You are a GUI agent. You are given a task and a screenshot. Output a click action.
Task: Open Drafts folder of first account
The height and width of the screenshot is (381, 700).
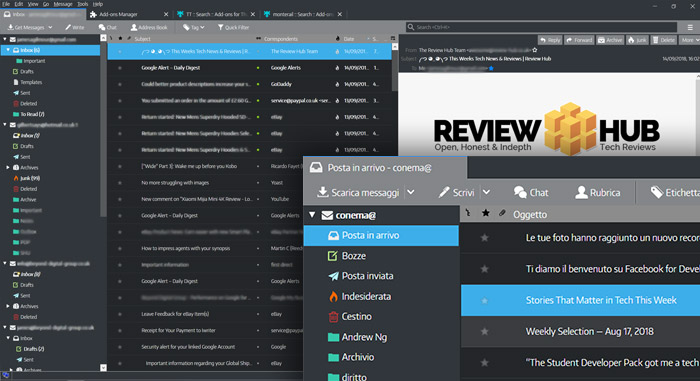(x=23, y=71)
